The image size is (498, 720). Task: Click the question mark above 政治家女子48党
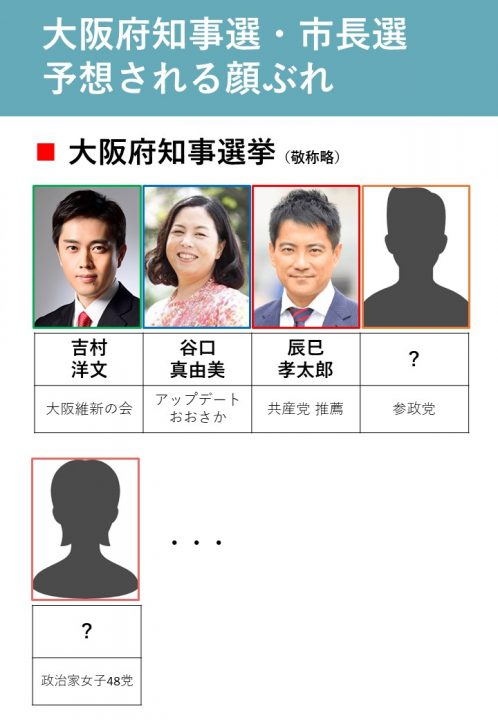[87, 631]
